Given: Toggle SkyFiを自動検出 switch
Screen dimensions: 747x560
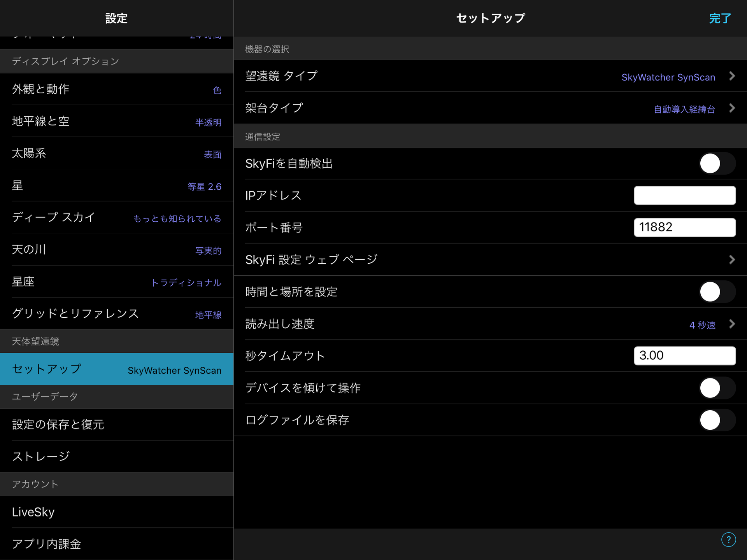Looking at the screenshot, I should 717,163.
